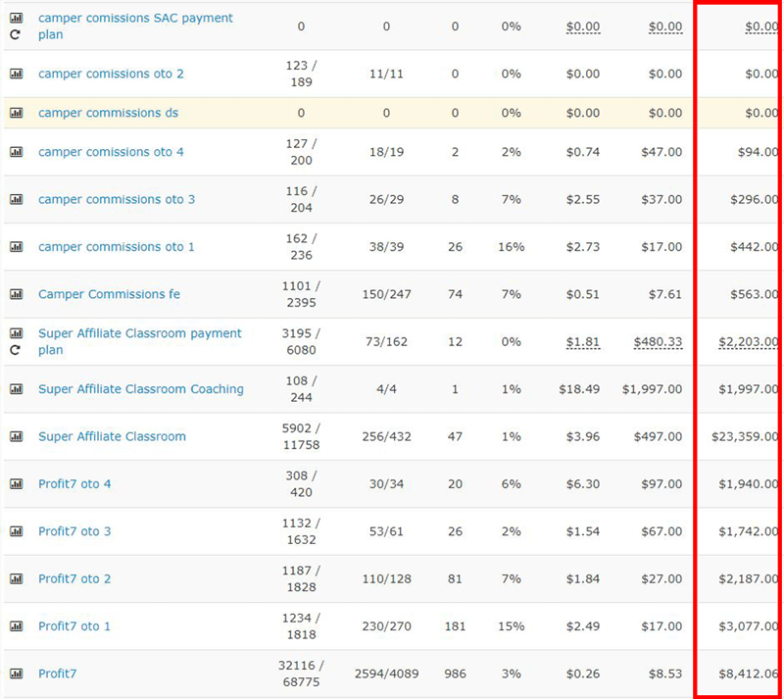This screenshot has height=699, width=784.
Task: Select the 1101 / 2395 hops cell
Action: coord(301,294)
